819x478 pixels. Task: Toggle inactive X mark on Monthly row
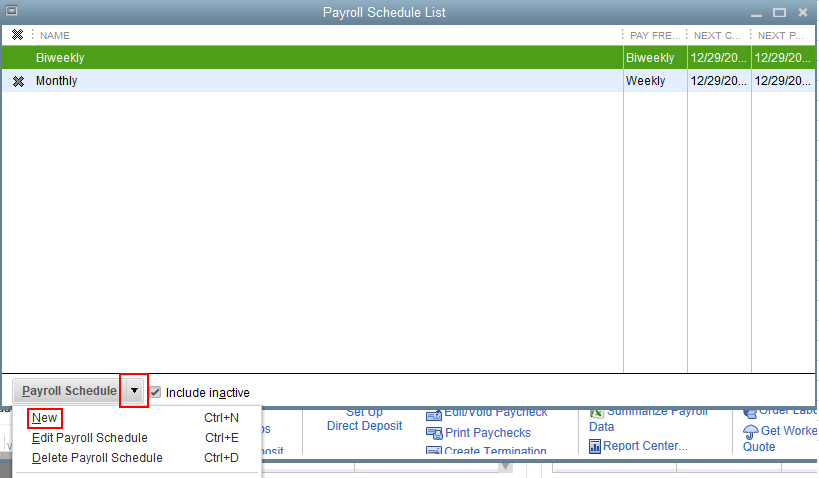click(x=18, y=81)
